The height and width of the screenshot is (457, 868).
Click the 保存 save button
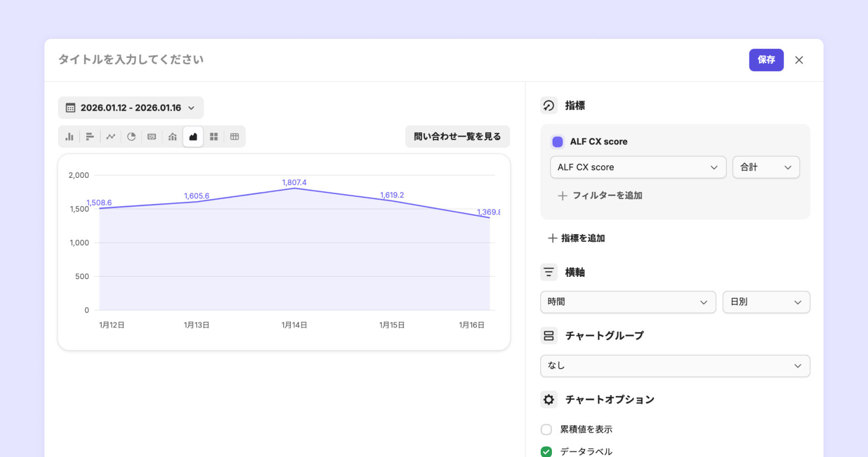[766, 60]
